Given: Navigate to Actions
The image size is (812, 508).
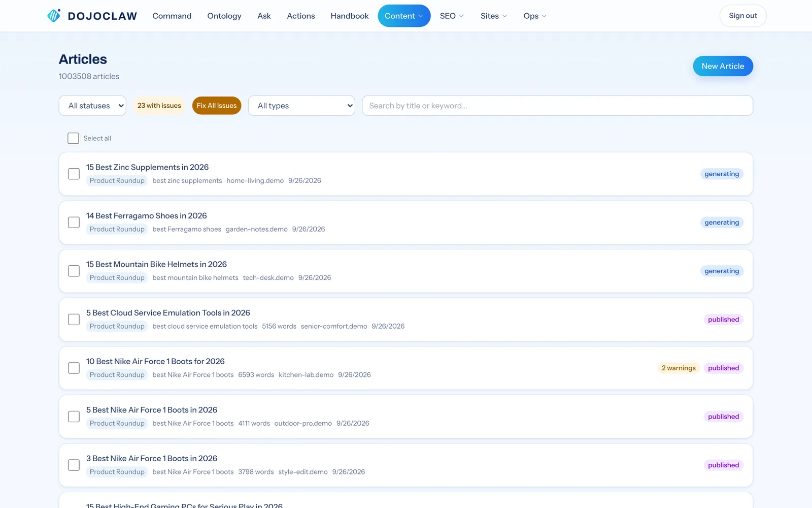Looking at the screenshot, I should coord(301,16).
